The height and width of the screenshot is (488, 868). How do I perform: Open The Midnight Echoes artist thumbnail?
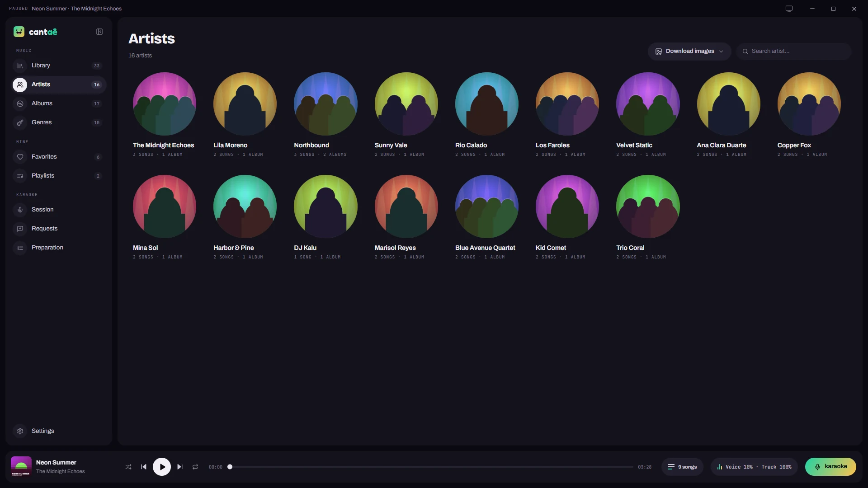(x=165, y=104)
